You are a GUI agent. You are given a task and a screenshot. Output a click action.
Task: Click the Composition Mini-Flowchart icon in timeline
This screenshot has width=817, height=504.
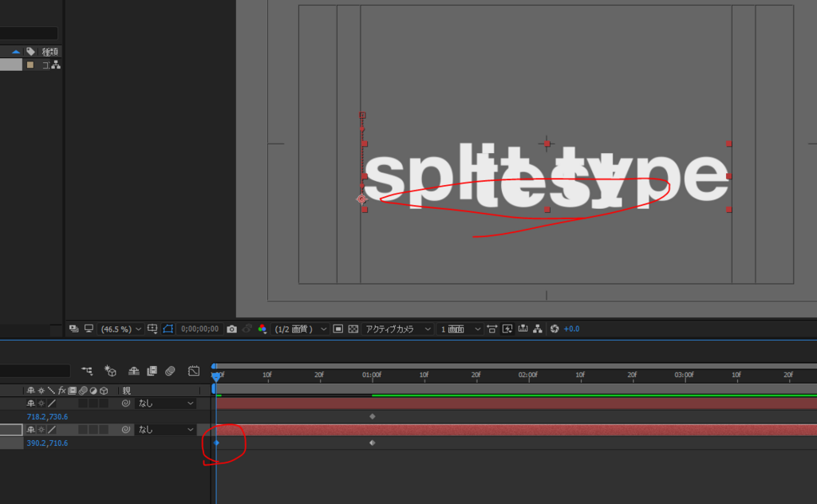[87, 371]
